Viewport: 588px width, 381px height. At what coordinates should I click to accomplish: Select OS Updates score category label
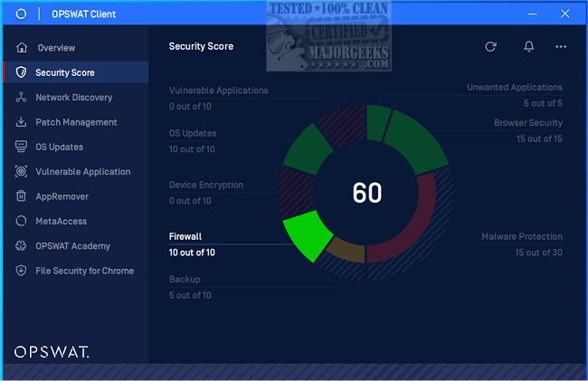[x=193, y=133]
